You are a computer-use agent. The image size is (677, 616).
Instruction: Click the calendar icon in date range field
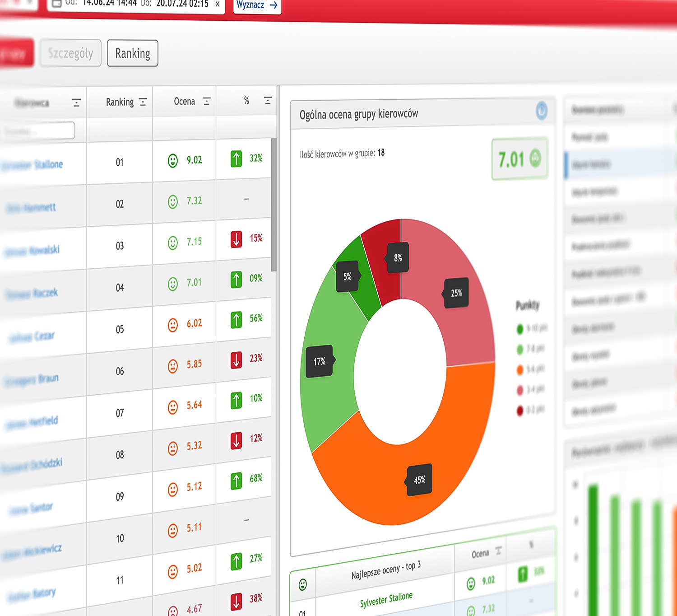(x=57, y=4)
